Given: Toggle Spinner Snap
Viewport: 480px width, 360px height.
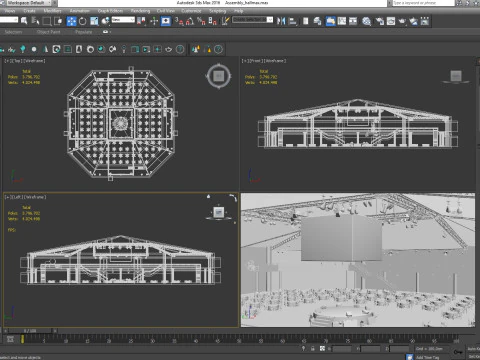Looking at the screenshot, I should pyautogui.click(x=213, y=21).
